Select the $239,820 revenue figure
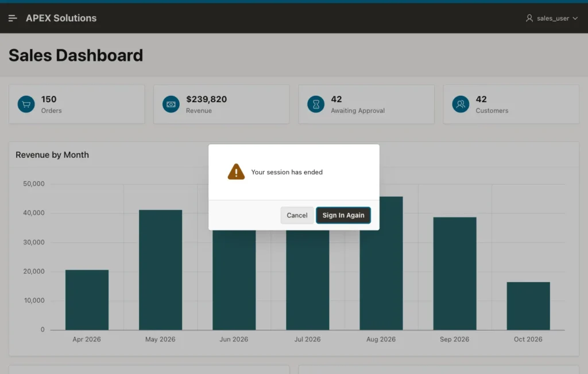Viewport: 588px width, 374px height. tap(207, 99)
